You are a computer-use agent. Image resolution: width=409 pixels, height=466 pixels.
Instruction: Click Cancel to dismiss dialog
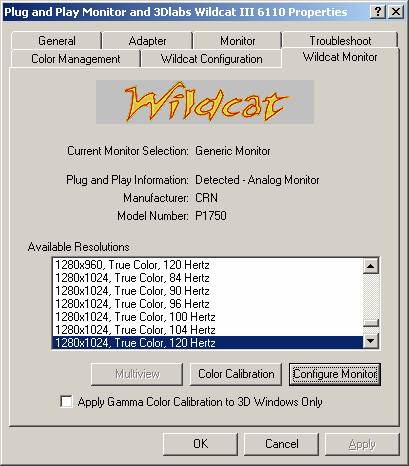click(282, 444)
